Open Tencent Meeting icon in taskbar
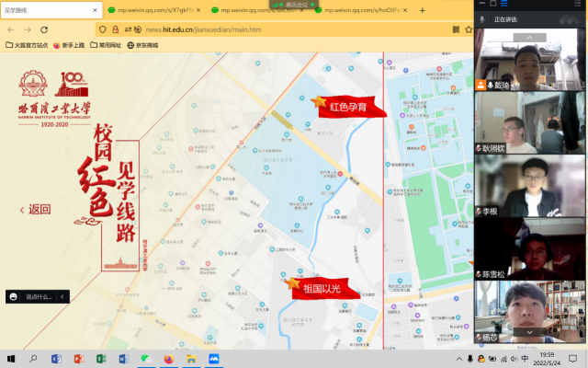 point(213,358)
